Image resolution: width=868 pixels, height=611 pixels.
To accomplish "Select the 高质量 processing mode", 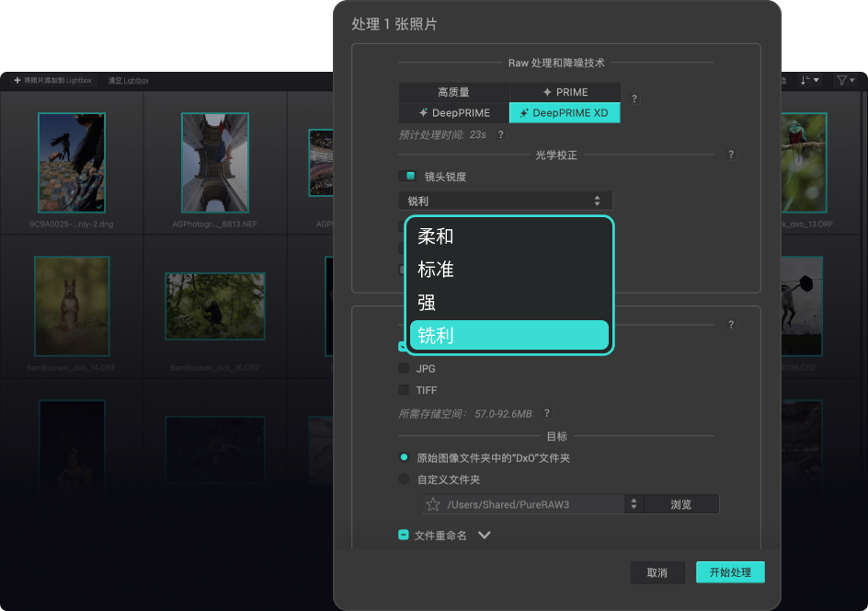I will pyautogui.click(x=454, y=92).
